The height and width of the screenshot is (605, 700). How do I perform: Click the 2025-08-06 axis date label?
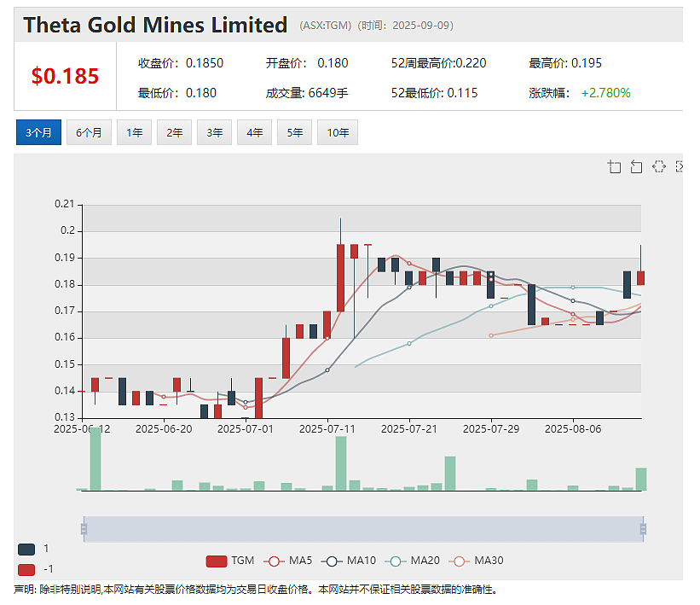pos(573,429)
